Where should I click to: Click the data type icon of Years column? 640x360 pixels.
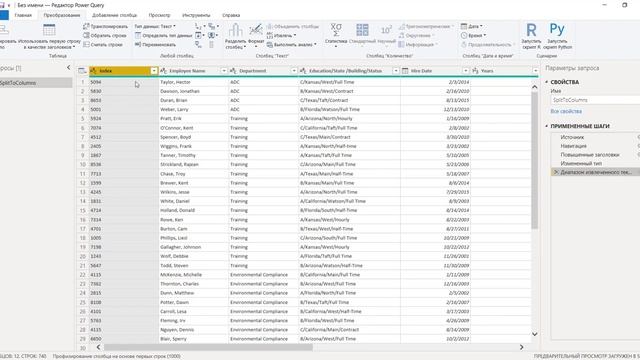(x=475, y=71)
